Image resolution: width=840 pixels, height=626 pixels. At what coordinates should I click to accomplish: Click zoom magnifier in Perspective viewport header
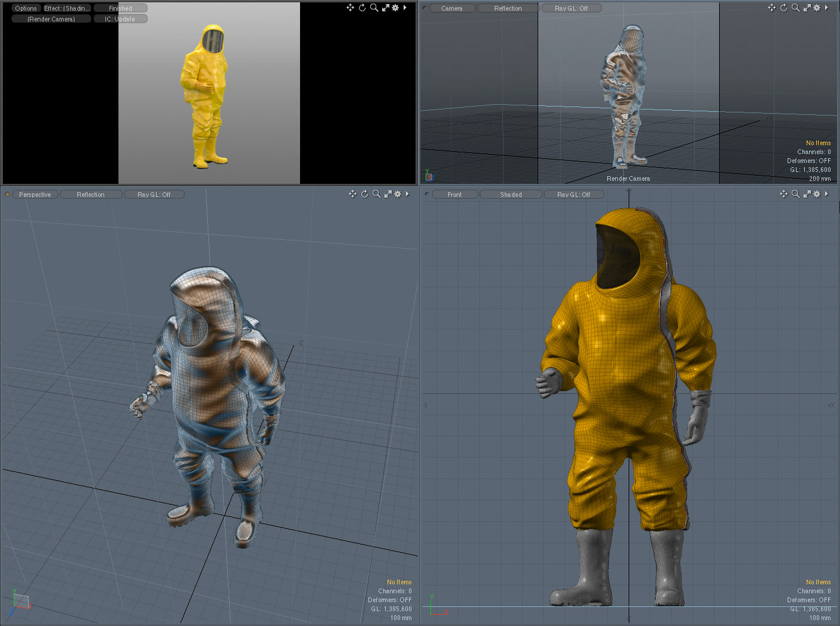tap(376, 194)
